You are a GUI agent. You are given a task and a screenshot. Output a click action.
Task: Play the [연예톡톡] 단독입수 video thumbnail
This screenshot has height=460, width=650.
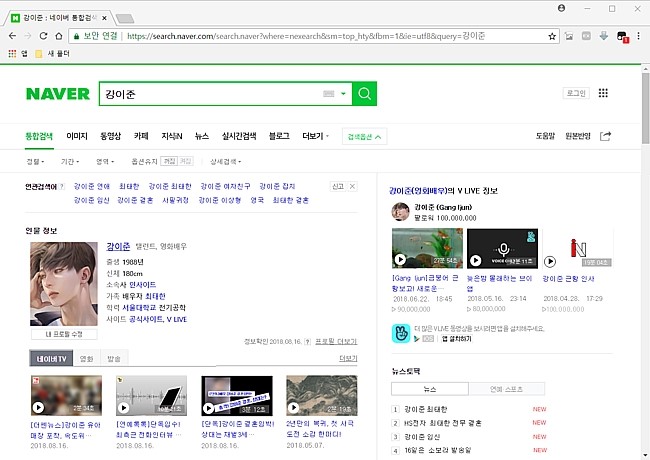click(x=151, y=395)
